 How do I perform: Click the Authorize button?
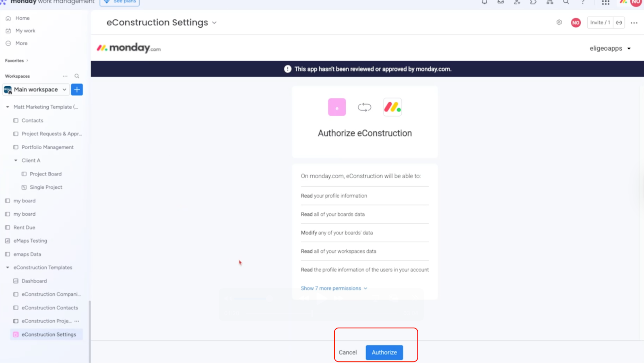pos(384,352)
